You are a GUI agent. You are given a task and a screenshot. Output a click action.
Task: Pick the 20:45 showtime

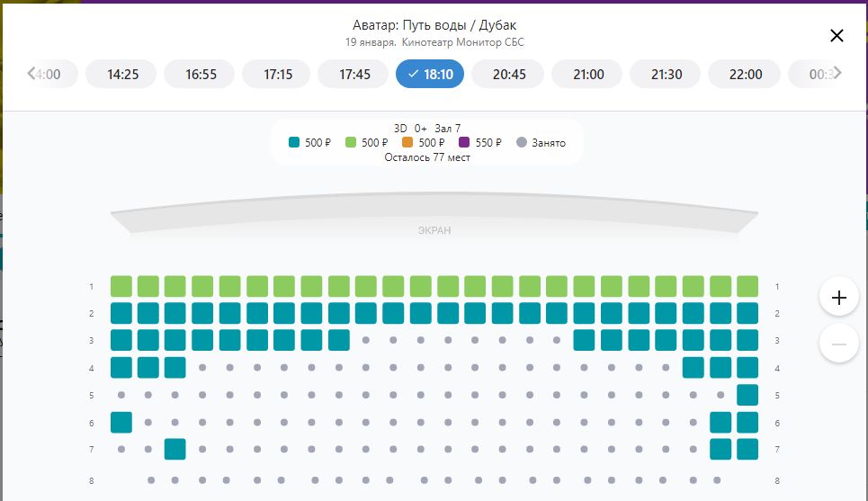coord(509,75)
